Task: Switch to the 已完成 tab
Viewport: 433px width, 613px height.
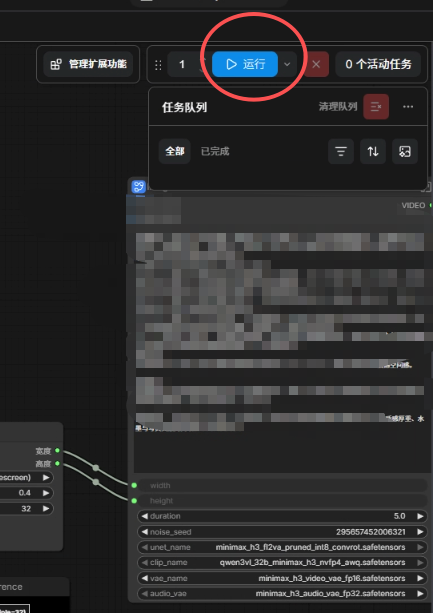Action: [x=215, y=151]
